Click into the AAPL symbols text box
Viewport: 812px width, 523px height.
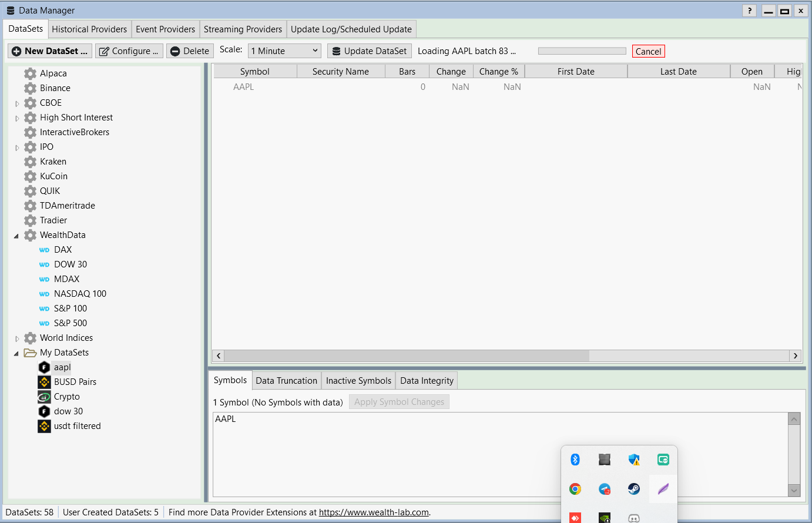(x=501, y=454)
